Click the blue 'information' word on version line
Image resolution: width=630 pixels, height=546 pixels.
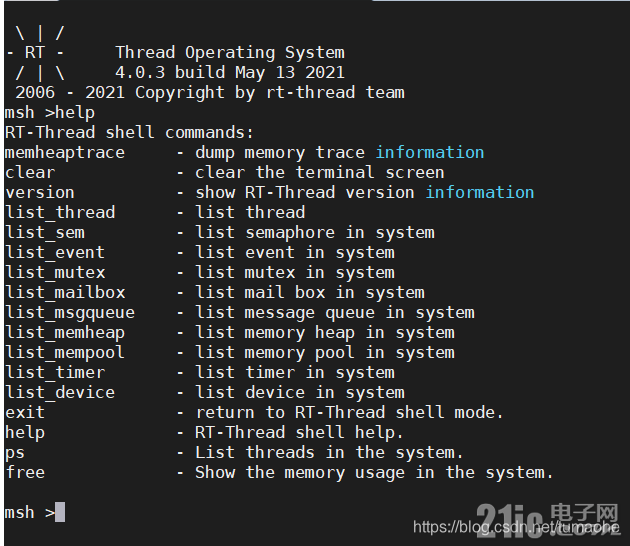click(480, 192)
